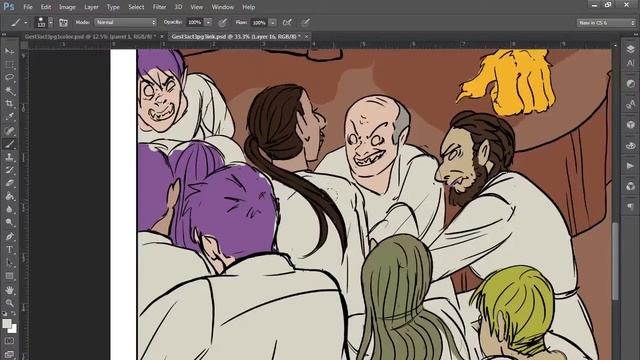The height and width of the screenshot is (360, 640).
Task: Select the Crop tool
Action: 9,104
